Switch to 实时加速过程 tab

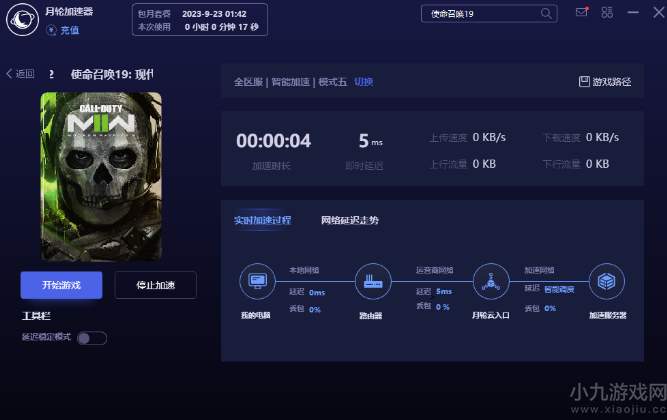262,220
